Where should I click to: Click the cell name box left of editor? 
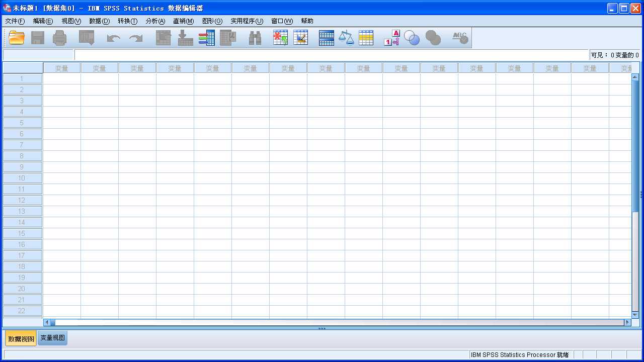coord(38,55)
